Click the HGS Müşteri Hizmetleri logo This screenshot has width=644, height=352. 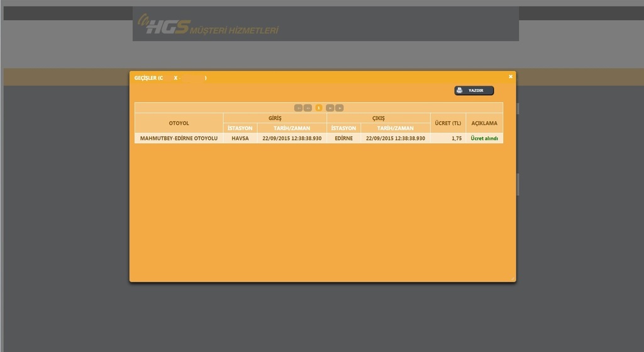tap(208, 26)
